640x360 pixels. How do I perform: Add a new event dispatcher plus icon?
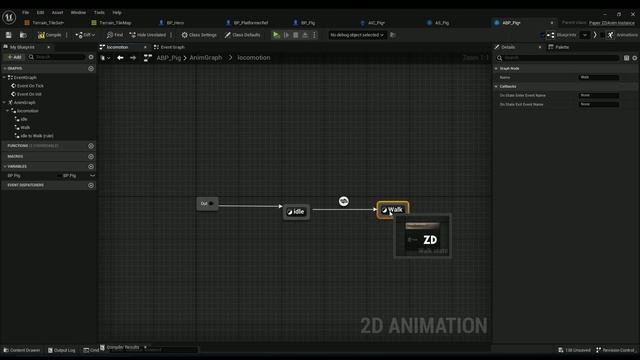91,185
